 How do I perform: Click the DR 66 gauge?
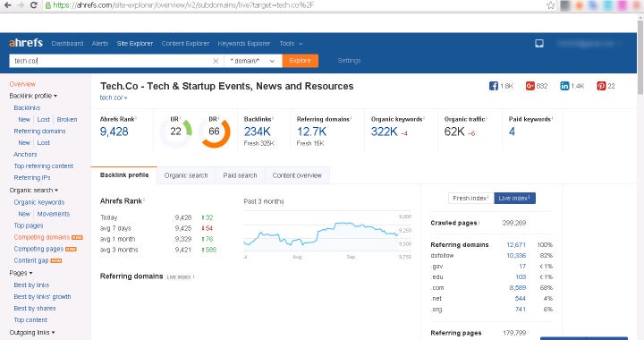tap(214, 132)
